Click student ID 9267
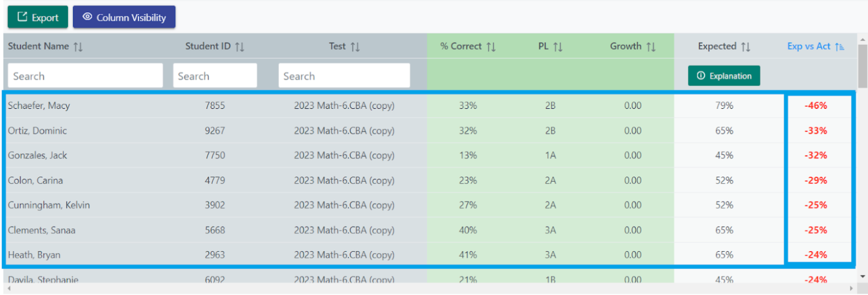 pos(215,131)
